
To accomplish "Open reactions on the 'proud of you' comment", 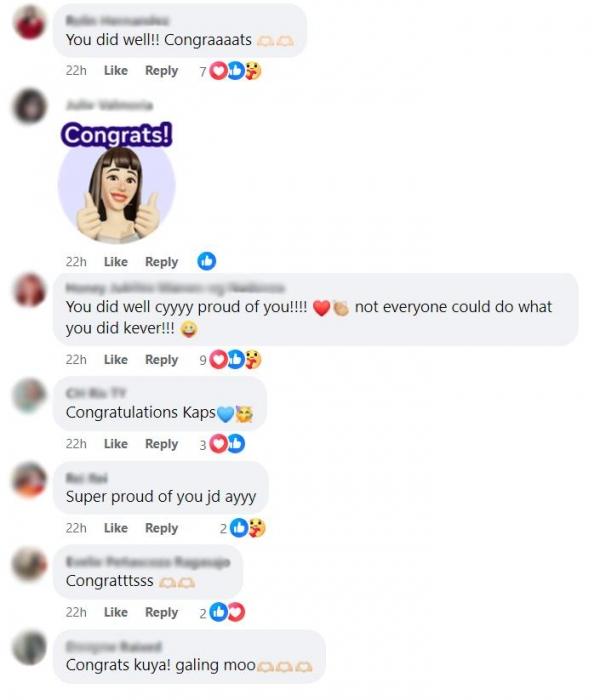I will click(x=231, y=359).
